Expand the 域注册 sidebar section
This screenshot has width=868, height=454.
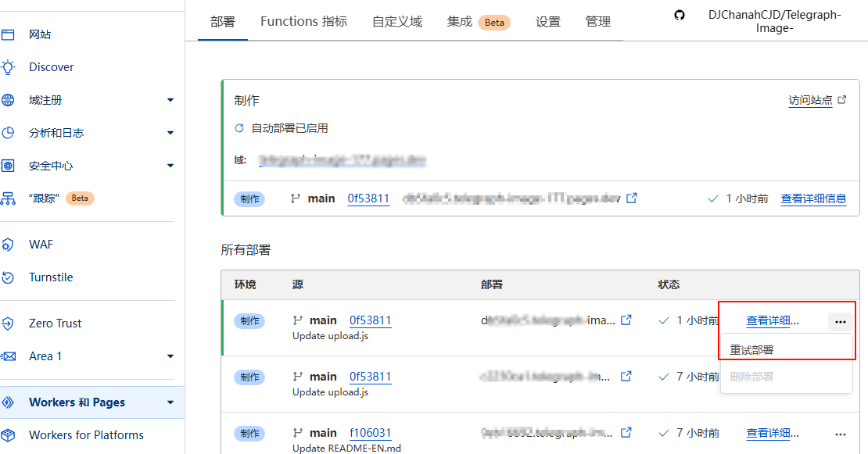(170, 100)
